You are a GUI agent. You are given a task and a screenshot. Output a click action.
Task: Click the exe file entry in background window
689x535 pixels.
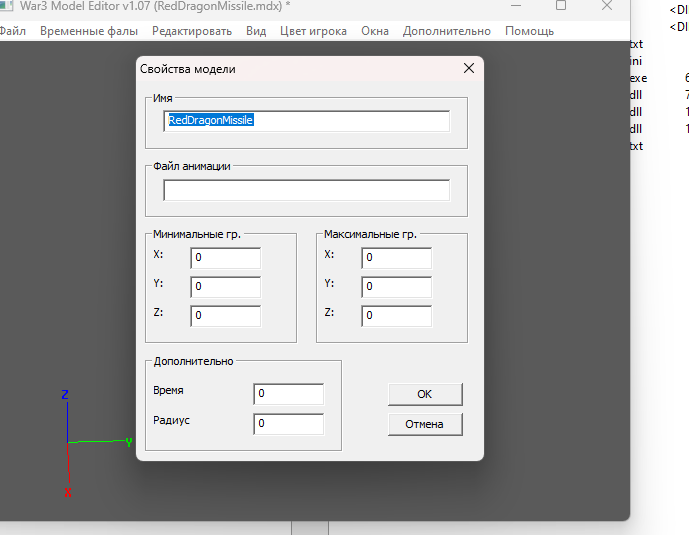pos(638,78)
